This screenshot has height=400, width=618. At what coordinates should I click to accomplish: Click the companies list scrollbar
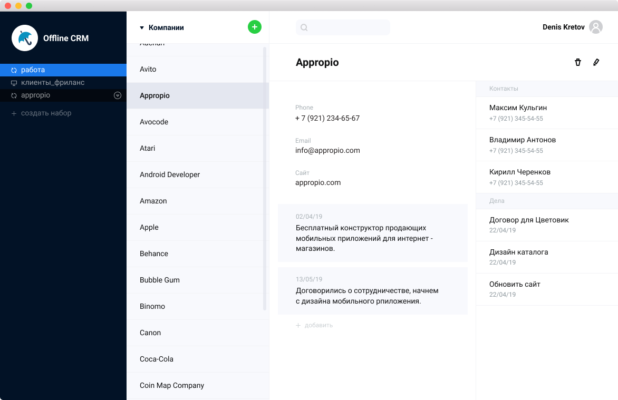(265, 180)
